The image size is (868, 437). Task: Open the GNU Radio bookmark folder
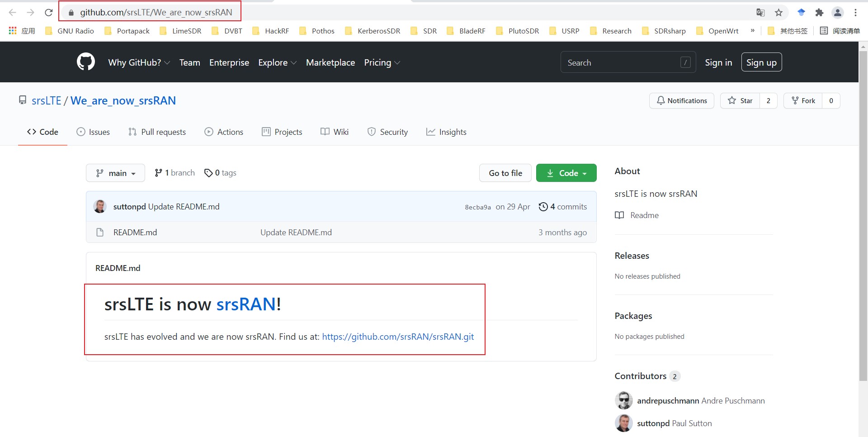(x=70, y=31)
